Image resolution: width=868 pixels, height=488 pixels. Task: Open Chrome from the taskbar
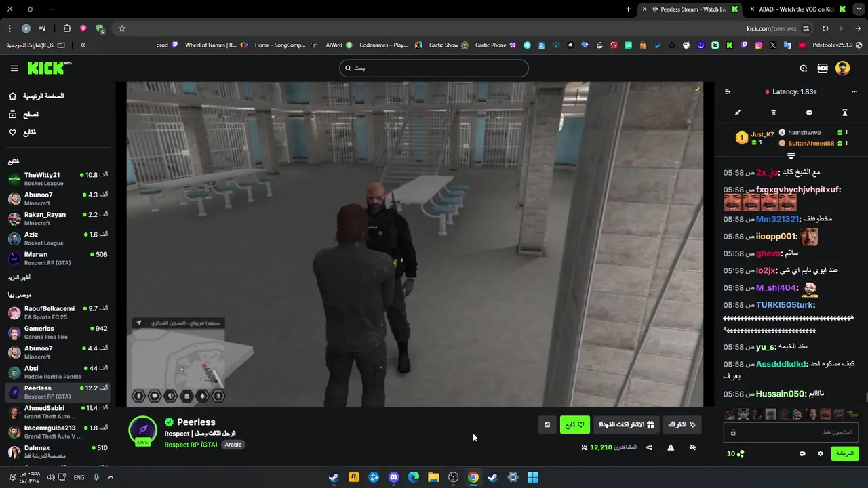coord(473,477)
